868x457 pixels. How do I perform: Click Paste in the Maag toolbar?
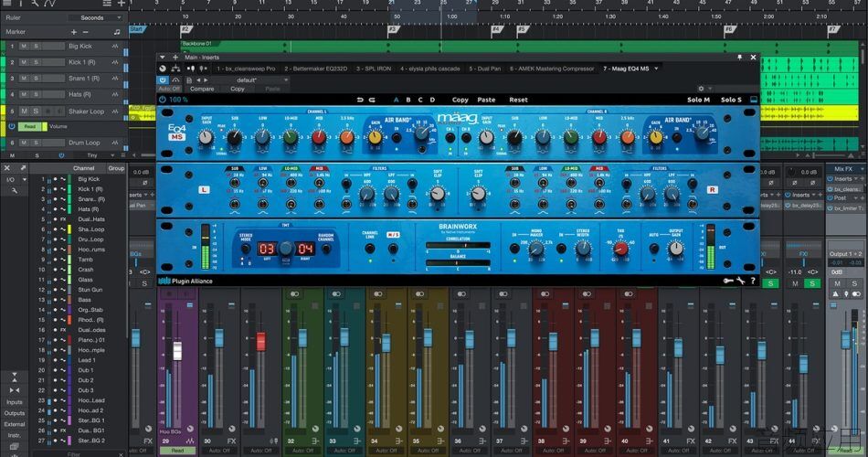tap(486, 100)
